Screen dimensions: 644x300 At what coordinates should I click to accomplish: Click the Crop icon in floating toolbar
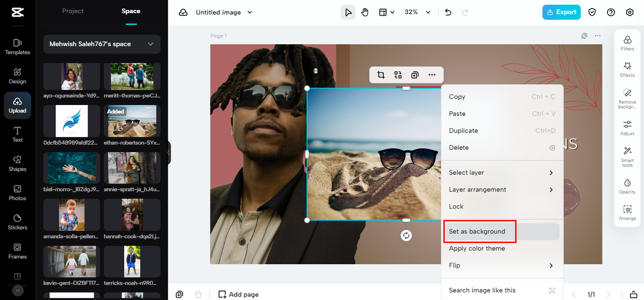(381, 75)
